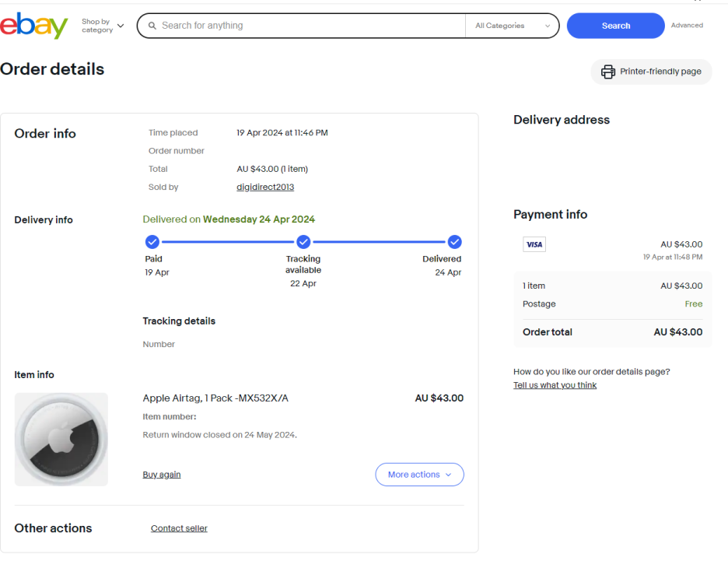Click the Other actions heading
Image resolution: width=728 pixels, height=568 pixels.
point(53,528)
